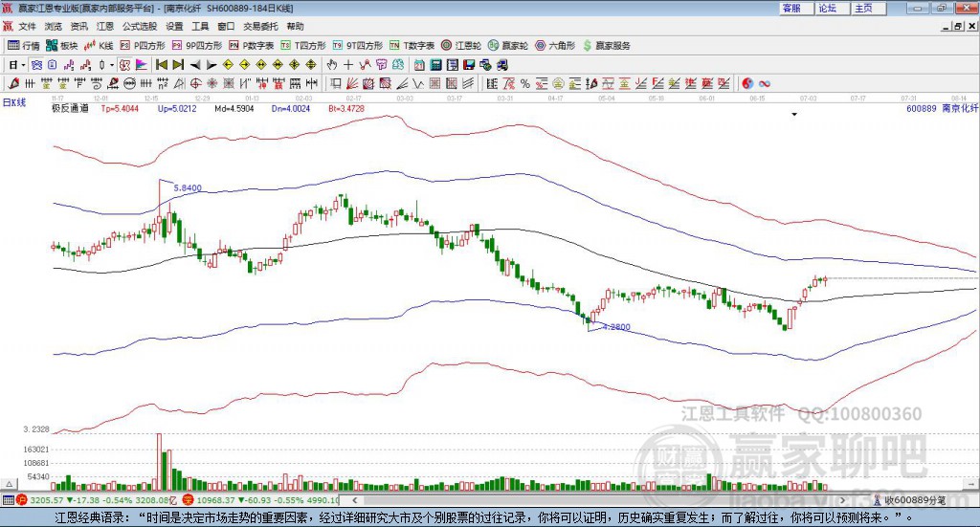Open the calculator tool icon
The height and width of the screenshot is (527, 980).
[x=435, y=65]
